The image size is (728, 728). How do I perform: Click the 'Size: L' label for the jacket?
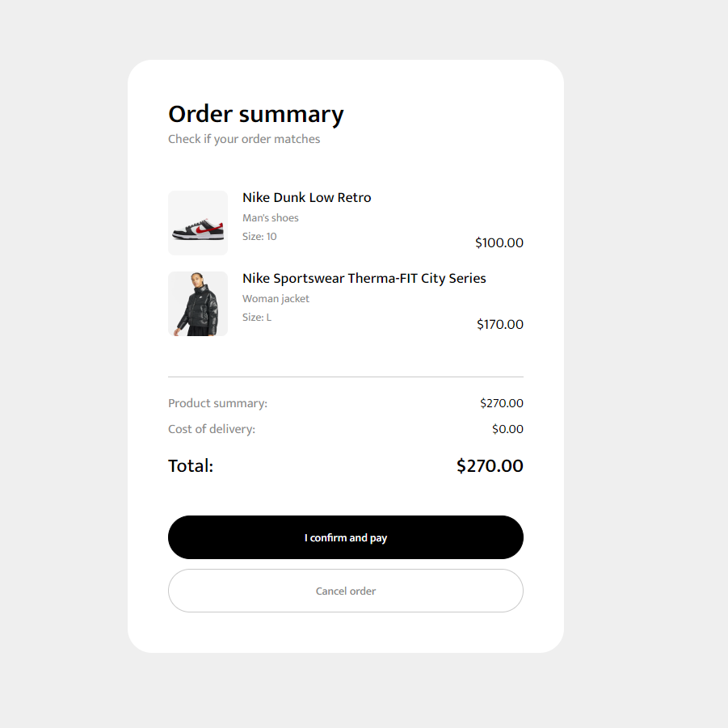(256, 317)
